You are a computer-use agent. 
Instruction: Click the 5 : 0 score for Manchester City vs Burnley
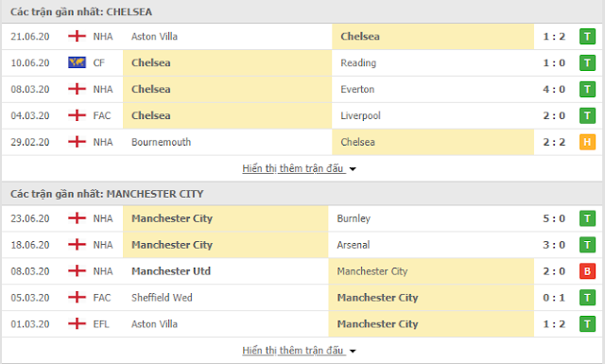(x=554, y=218)
